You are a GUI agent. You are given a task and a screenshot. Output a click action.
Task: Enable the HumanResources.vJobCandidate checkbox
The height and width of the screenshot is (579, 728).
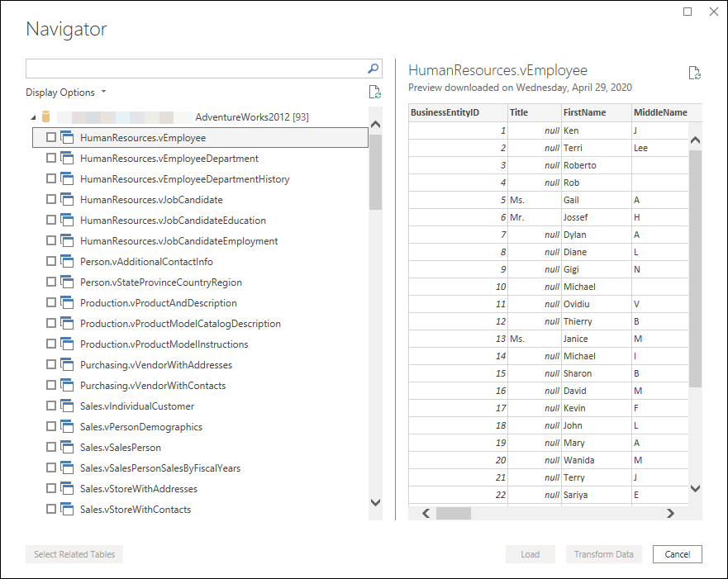[x=51, y=199]
